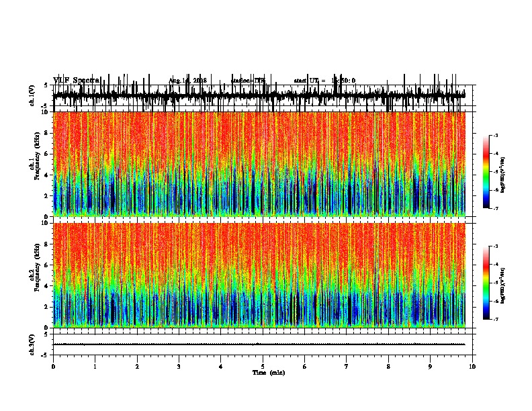Click the 'start UT' header label
The image size is (532, 411).
(310, 81)
